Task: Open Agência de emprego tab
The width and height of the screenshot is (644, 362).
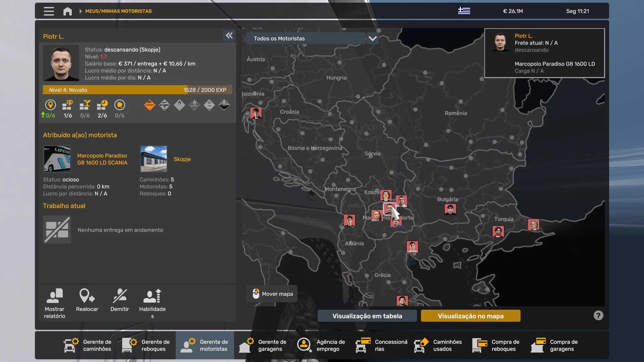Action: (321, 345)
